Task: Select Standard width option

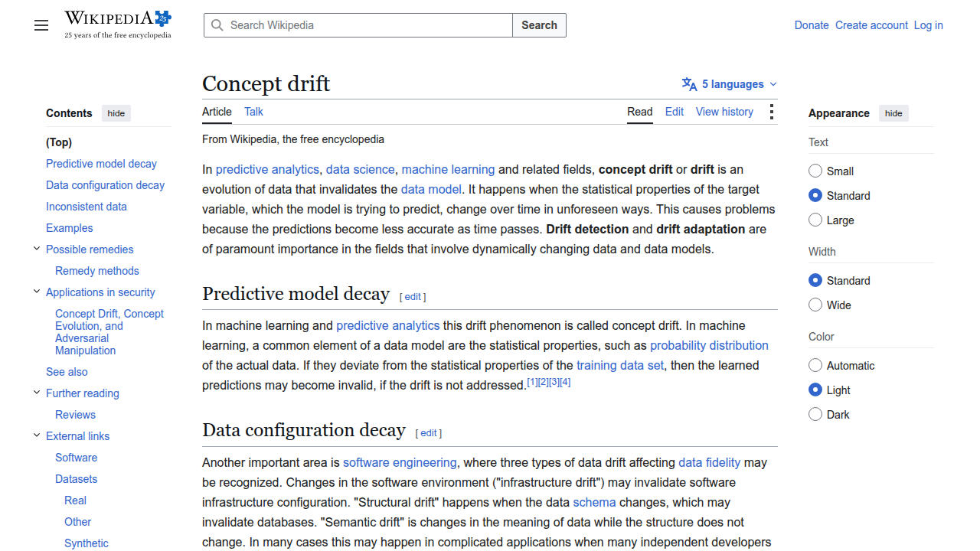Action: coord(815,280)
